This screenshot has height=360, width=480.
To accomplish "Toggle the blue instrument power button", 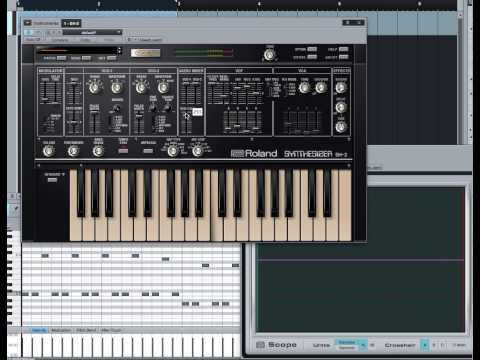I will (29, 32).
